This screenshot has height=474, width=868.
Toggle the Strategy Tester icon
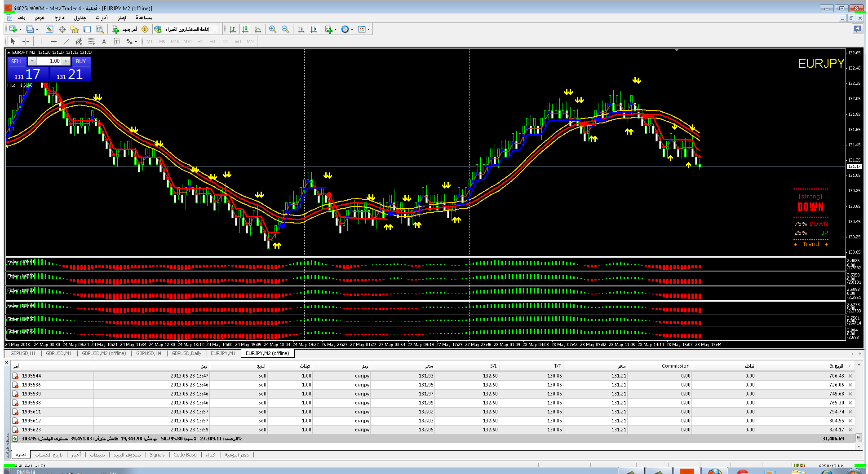coord(100,29)
